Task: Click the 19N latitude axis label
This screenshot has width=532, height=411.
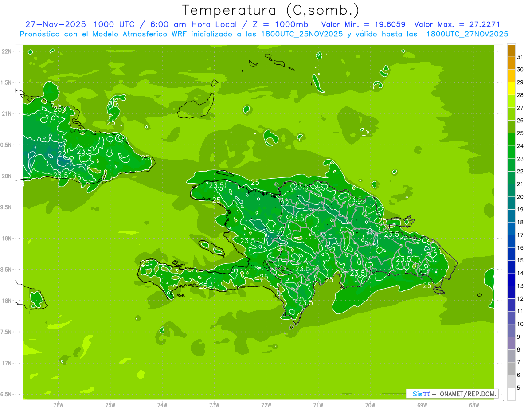Action: pos(8,239)
